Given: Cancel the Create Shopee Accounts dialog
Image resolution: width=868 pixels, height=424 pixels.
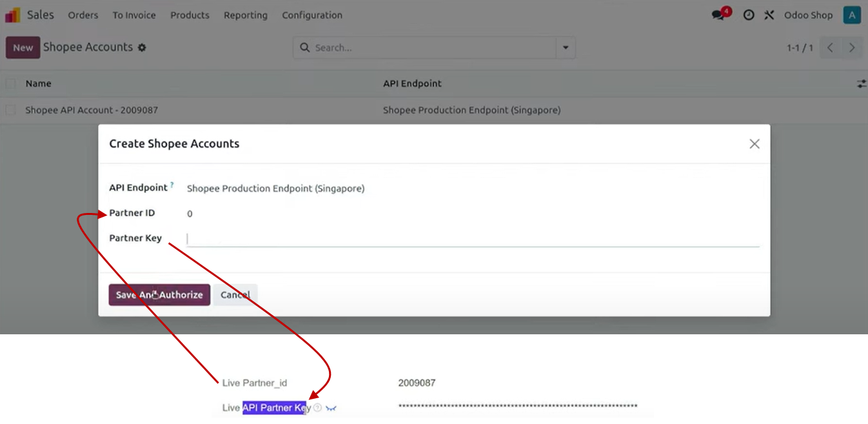Looking at the screenshot, I should 235,295.
